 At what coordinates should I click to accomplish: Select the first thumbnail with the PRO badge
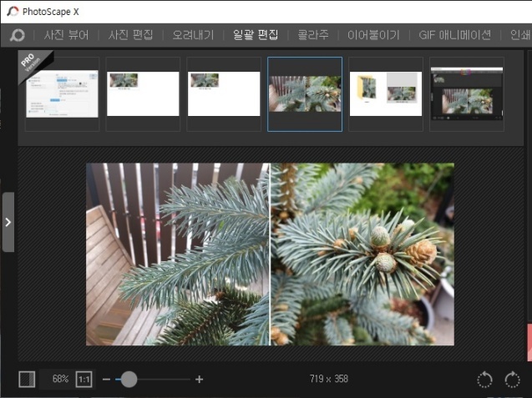tap(62, 94)
